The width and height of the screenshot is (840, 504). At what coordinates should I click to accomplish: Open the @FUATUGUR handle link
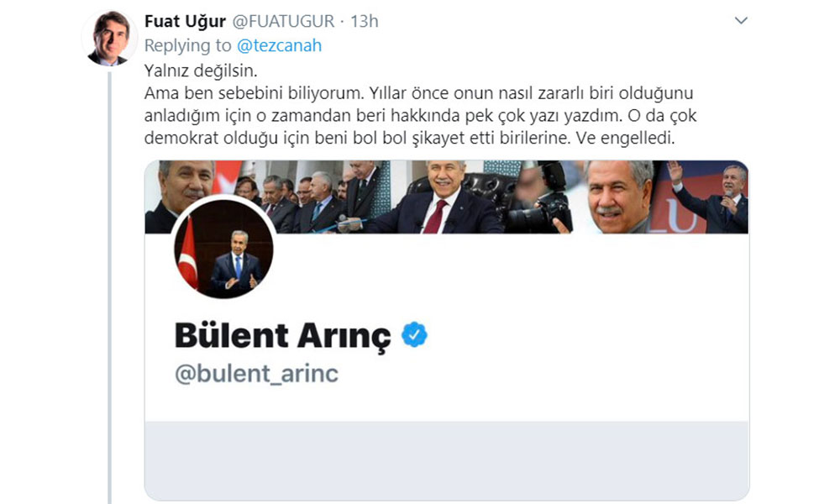pyautogui.click(x=283, y=22)
